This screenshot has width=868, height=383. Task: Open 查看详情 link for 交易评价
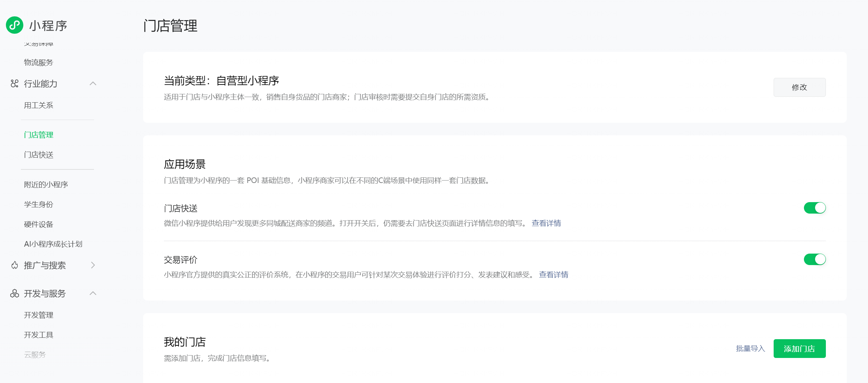tap(553, 275)
